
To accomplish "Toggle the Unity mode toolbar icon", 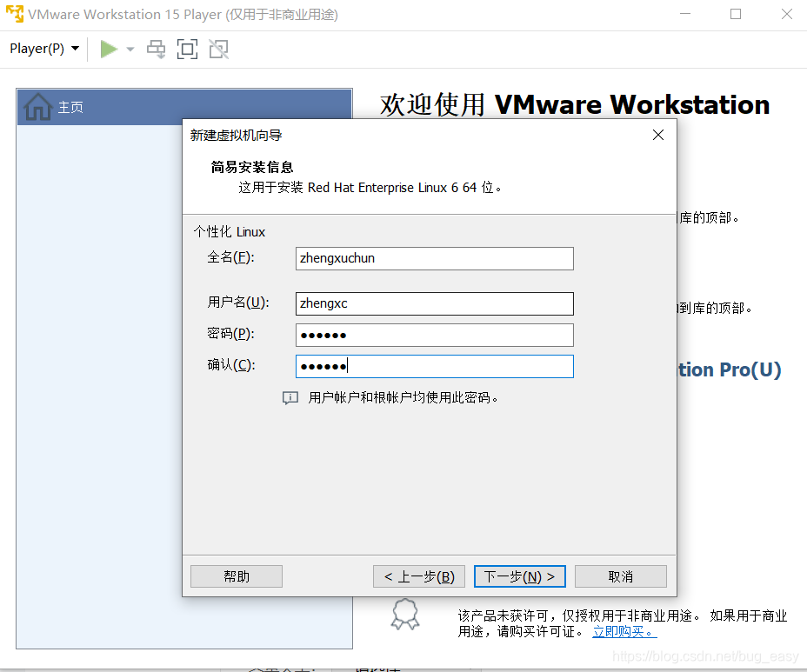I will [x=219, y=50].
